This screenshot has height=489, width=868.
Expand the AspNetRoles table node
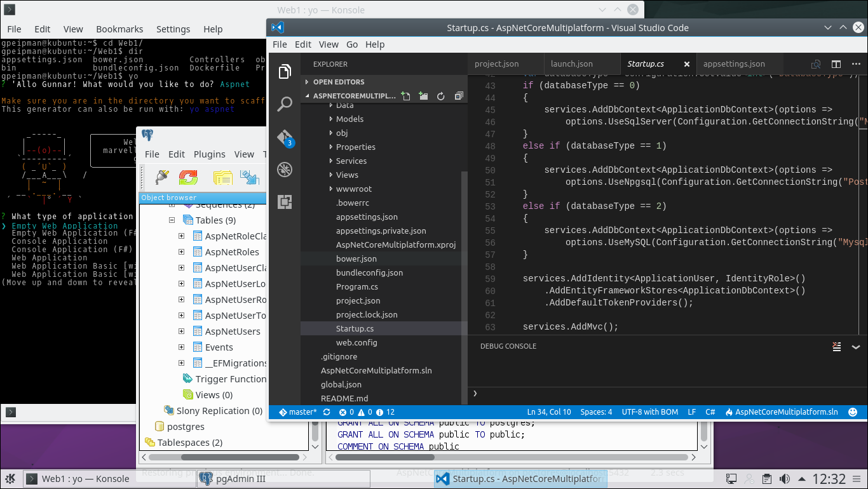coord(181,252)
